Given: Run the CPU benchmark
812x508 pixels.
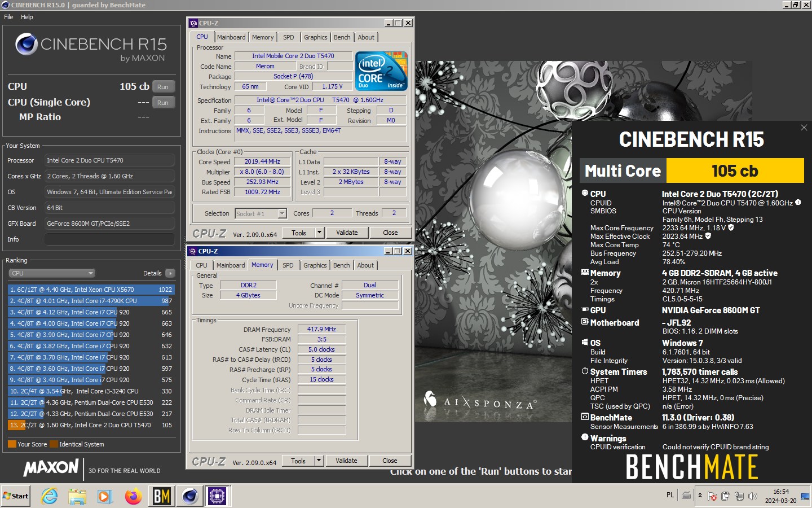Looking at the screenshot, I should point(163,87).
